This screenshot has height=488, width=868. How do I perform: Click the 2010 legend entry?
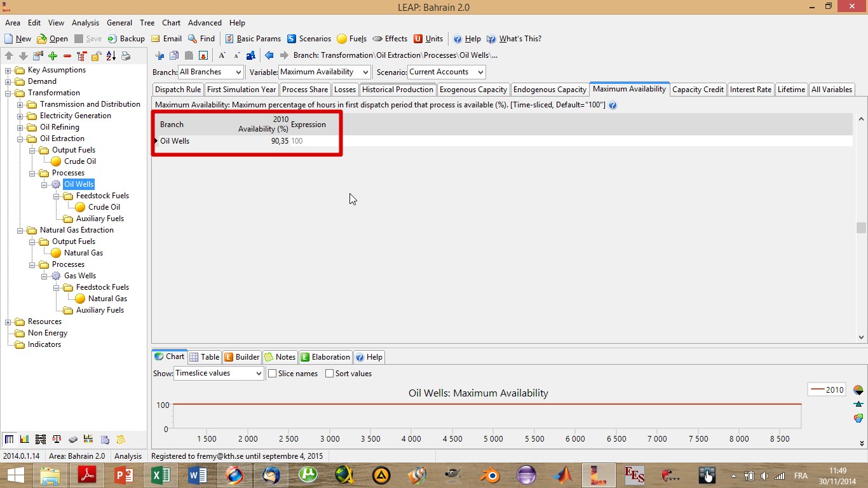pyautogui.click(x=827, y=390)
